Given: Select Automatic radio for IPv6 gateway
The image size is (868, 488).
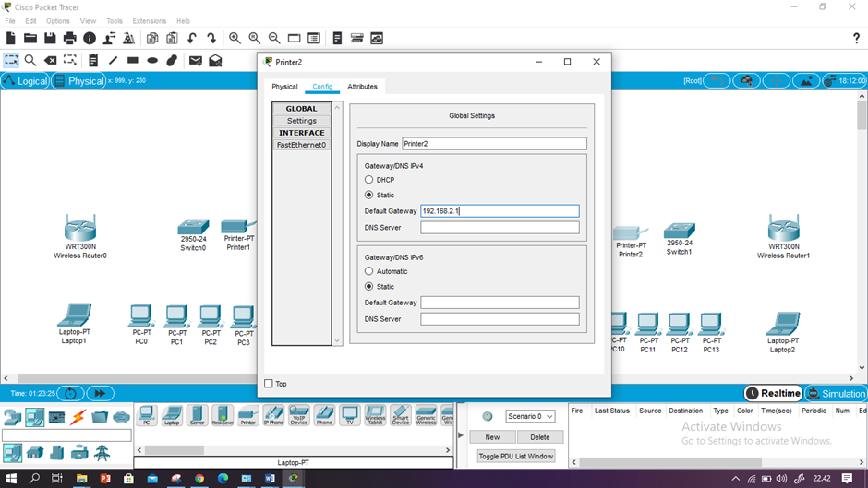Looking at the screenshot, I should click(368, 271).
